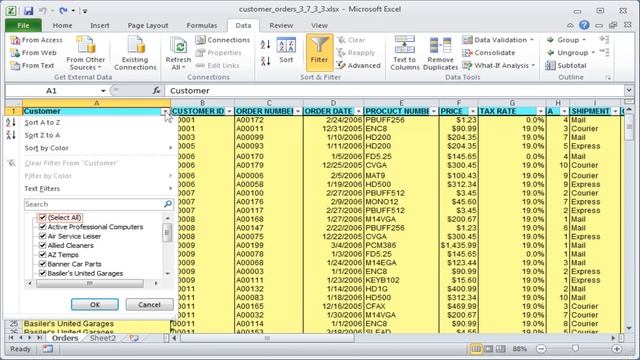Click the Connections button in the ribbon

click(x=222, y=40)
